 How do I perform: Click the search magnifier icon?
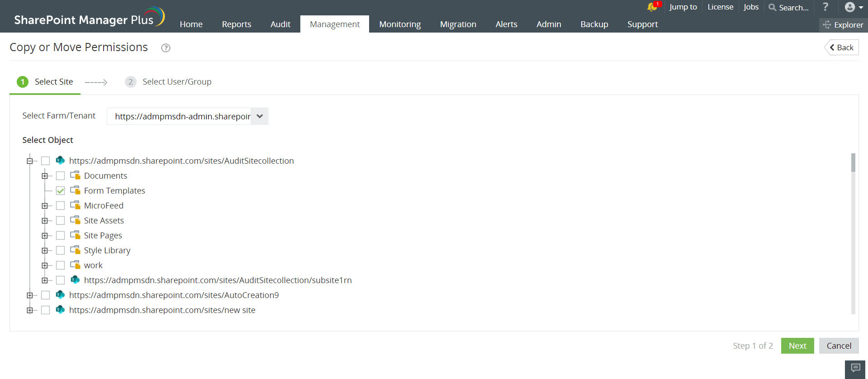[773, 7]
